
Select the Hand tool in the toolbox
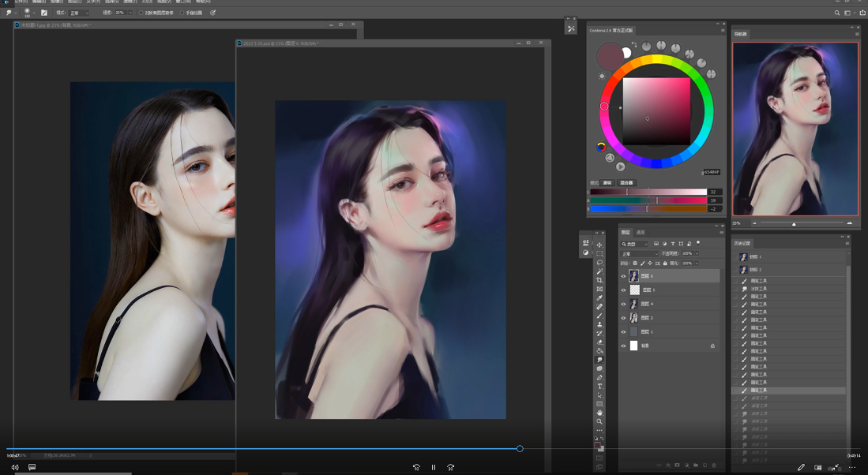click(599, 413)
